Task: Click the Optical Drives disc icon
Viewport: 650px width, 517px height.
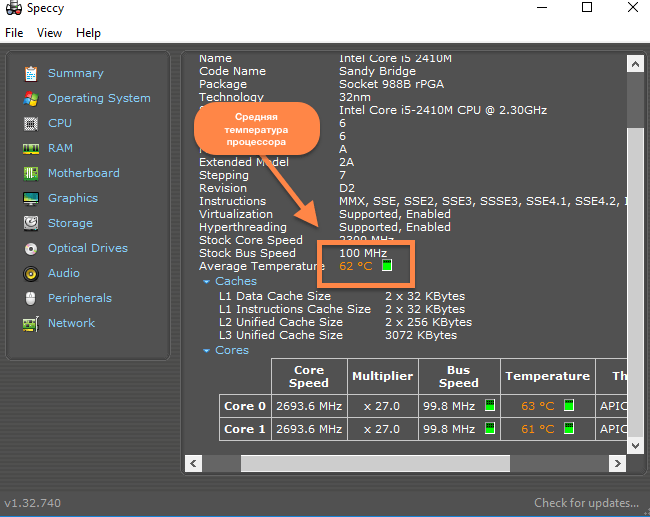Action: coord(31,249)
